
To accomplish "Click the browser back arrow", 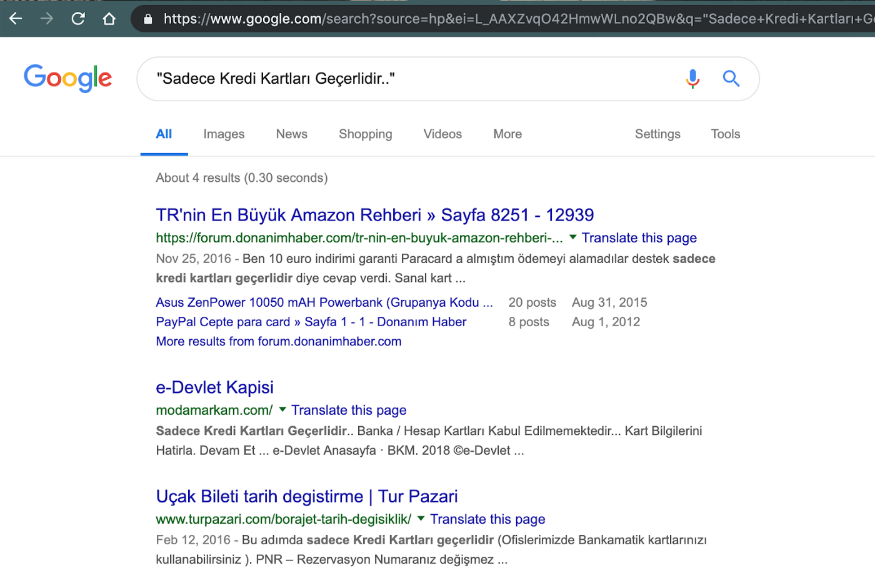I will click(16, 19).
